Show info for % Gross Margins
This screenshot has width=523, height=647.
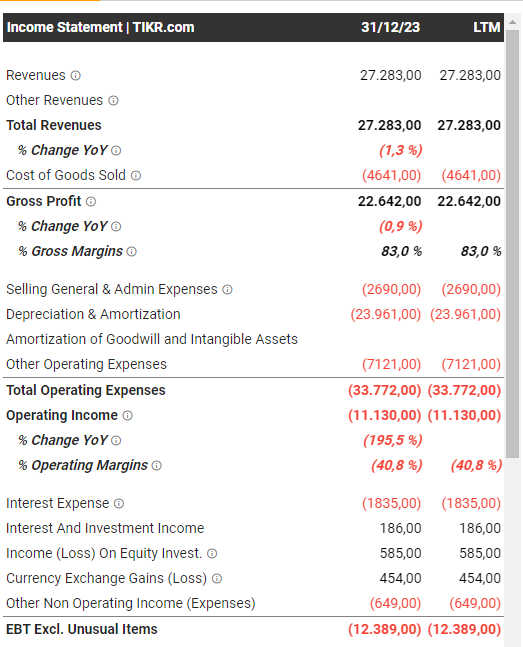pyautogui.click(x=131, y=252)
